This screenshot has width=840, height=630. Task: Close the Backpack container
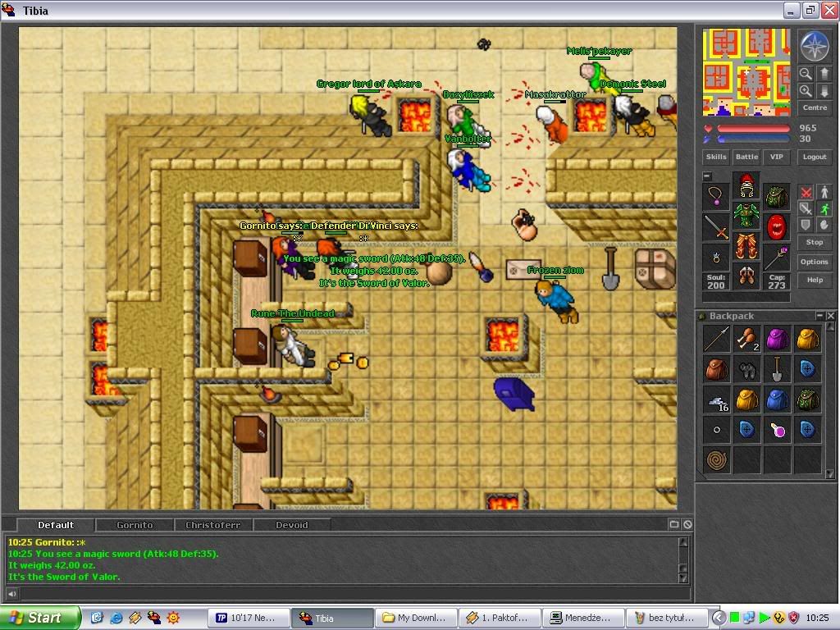pyautogui.click(x=830, y=316)
